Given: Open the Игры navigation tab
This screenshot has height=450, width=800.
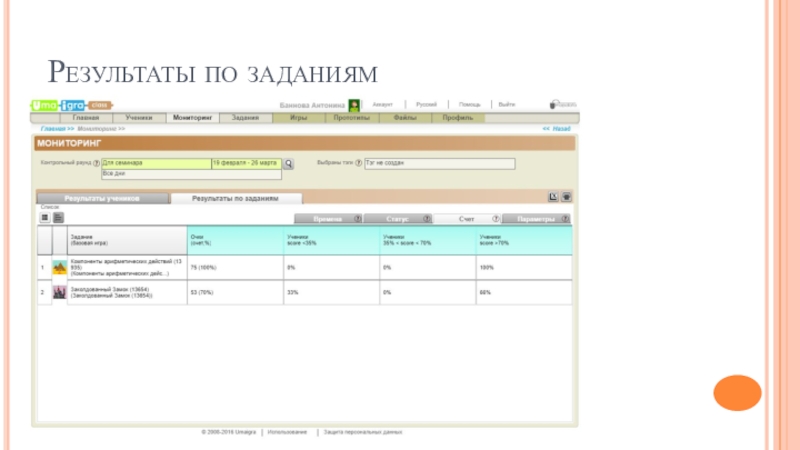Looking at the screenshot, I should 298,118.
